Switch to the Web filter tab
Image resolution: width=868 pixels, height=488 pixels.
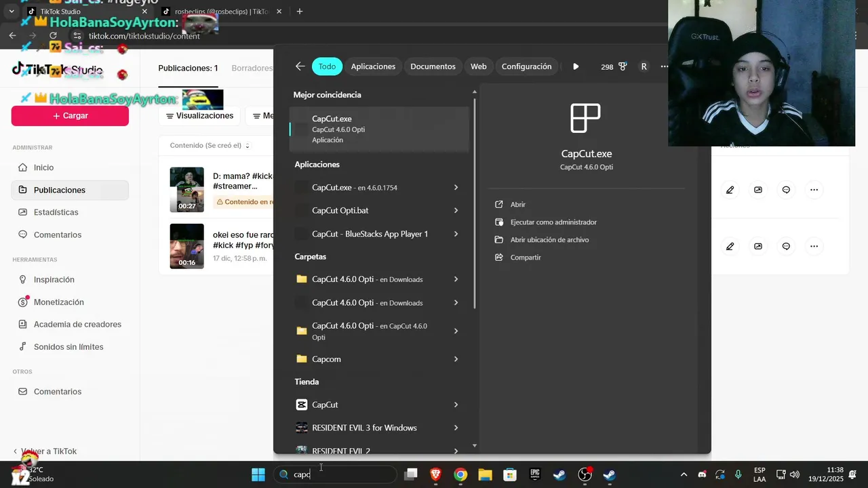[x=479, y=66]
